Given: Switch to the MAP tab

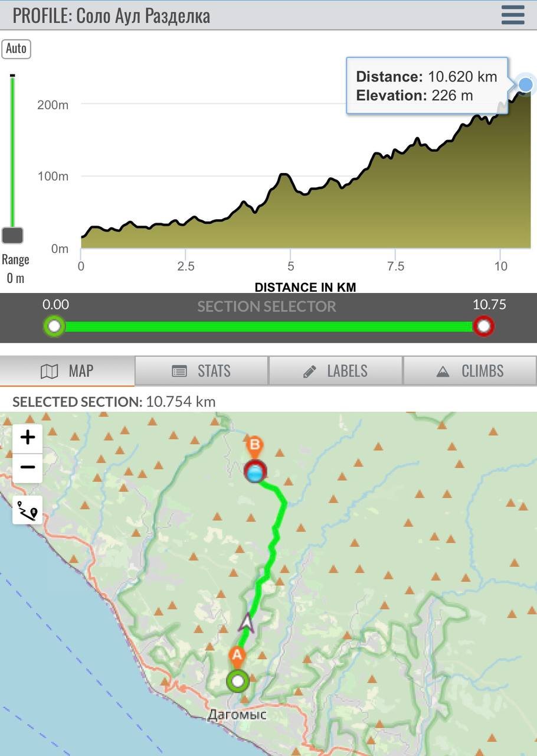Looking at the screenshot, I should click(x=67, y=371).
